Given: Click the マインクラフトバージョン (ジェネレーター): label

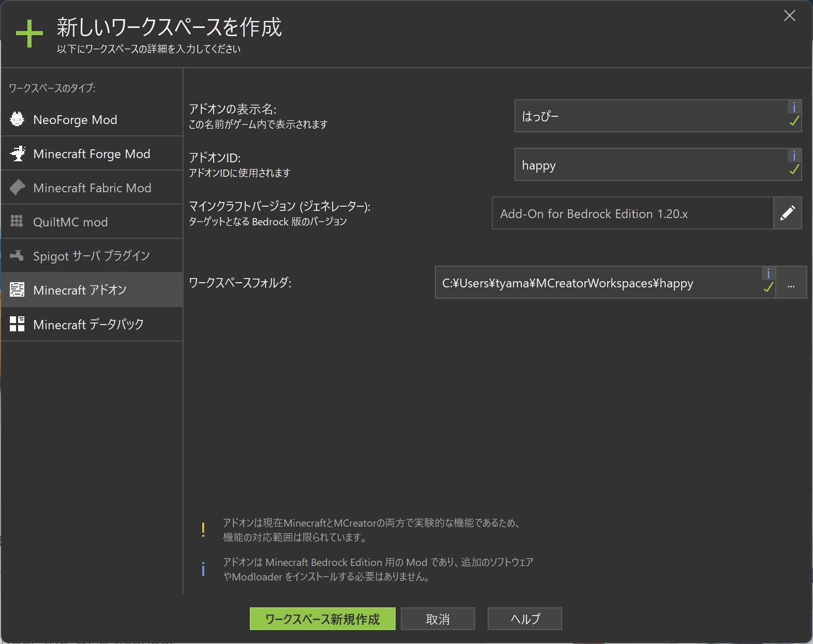Looking at the screenshot, I should 280,206.
